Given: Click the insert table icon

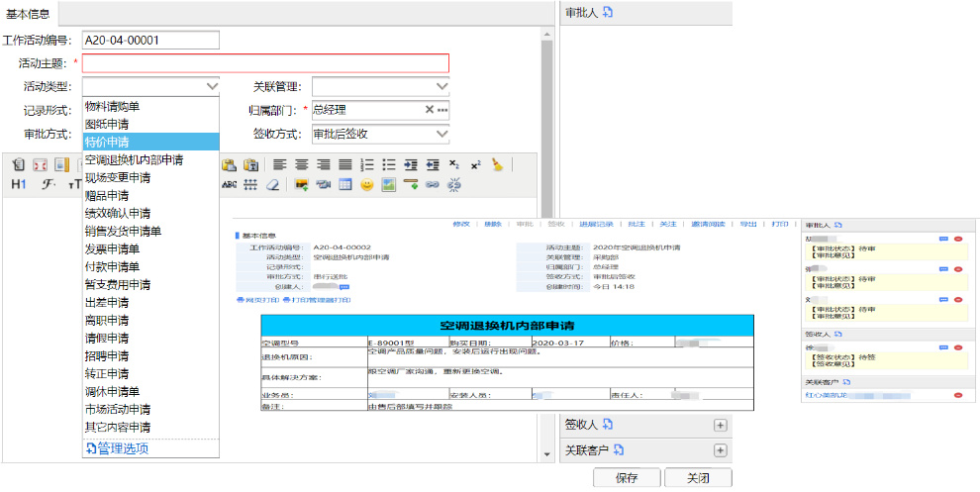Looking at the screenshot, I should tap(345, 184).
